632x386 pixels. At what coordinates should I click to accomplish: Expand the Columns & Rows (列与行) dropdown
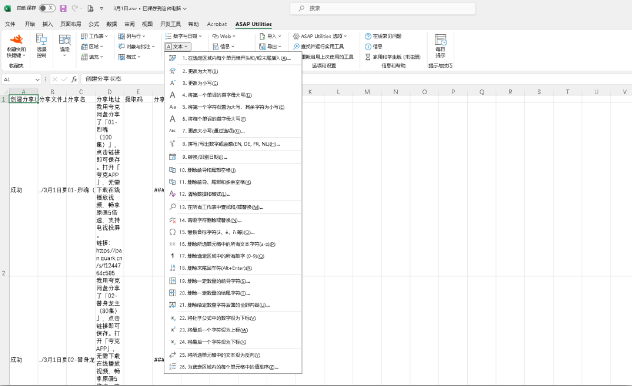point(131,36)
